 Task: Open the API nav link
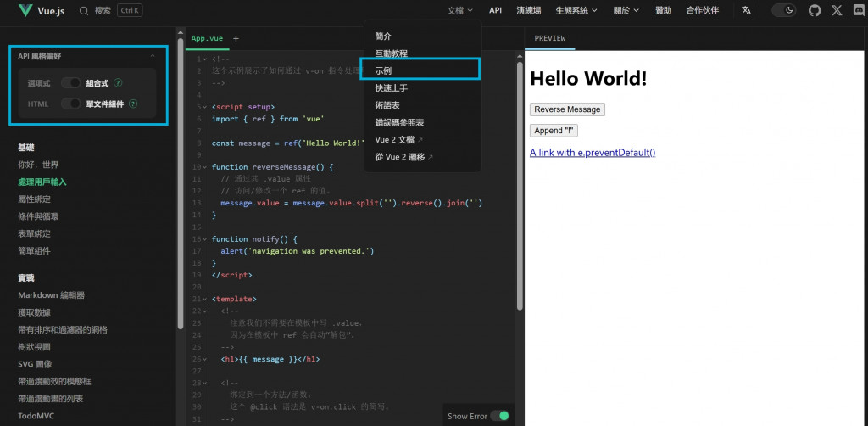[495, 10]
